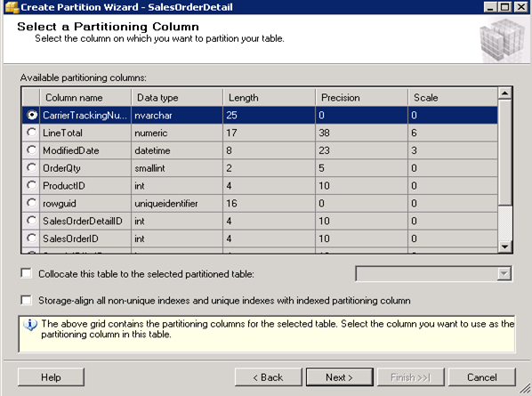Click the grid vertical scrollbar thumb

click(x=504, y=152)
